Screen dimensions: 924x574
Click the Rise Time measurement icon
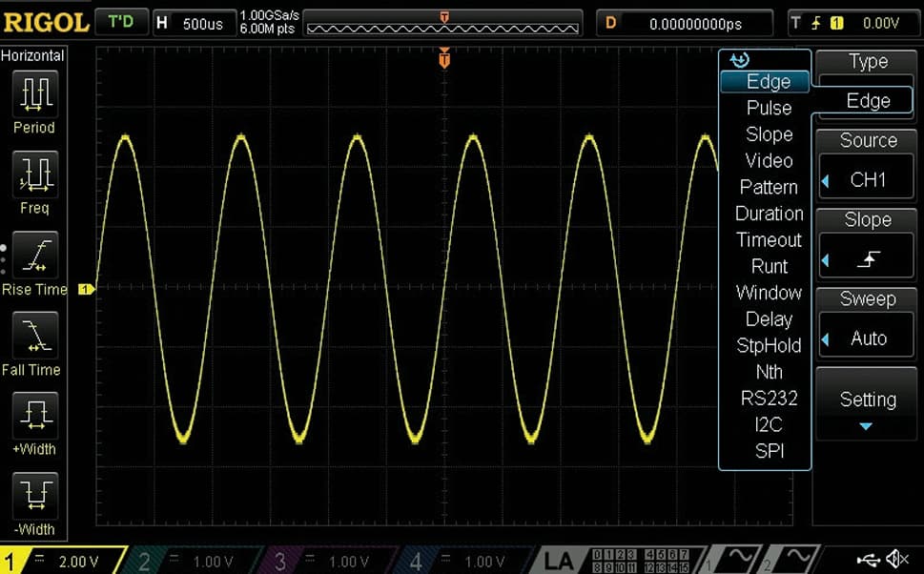click(33, 256)
